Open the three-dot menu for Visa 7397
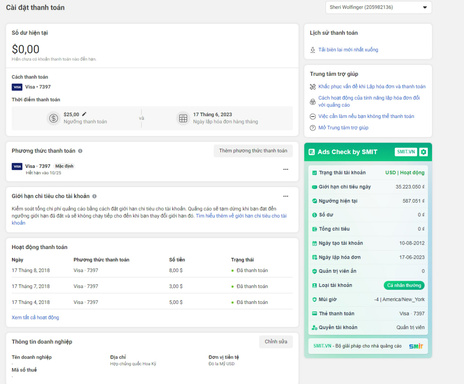Viewport: 464px width, 384px height. (286, 169)
